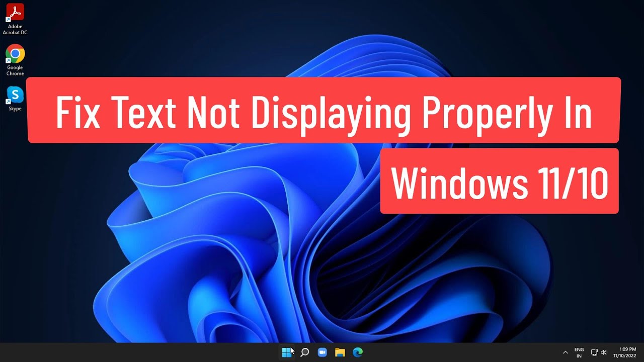Switch the ENG IN input language
The image size is (644, 362).
579,352
